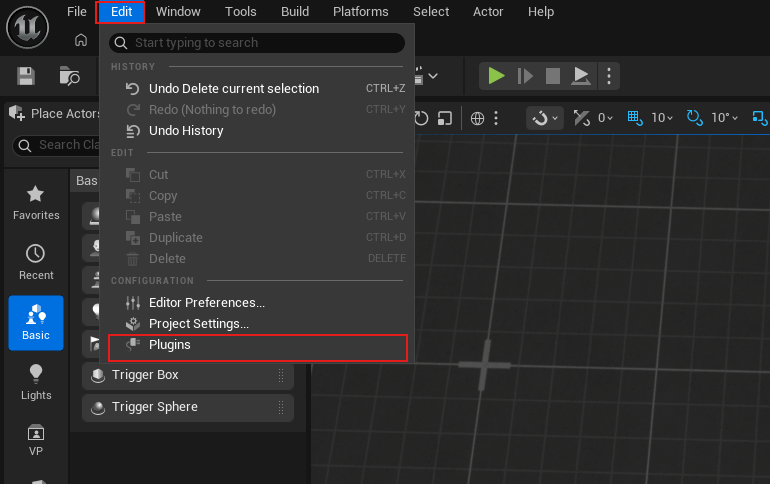Toggle grid snapping icon
This screenshot has width=770, height=484.
(x=635, y=118)
